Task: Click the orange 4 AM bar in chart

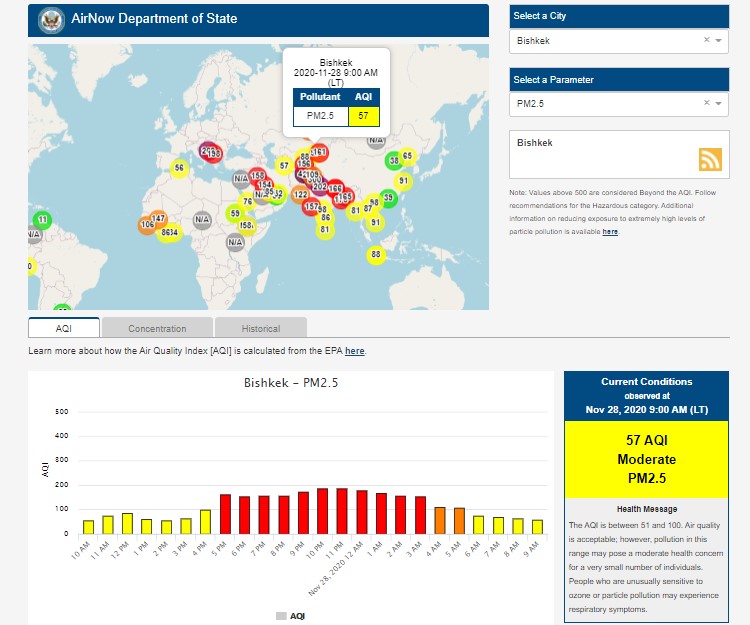Action: tap(440, 520)
